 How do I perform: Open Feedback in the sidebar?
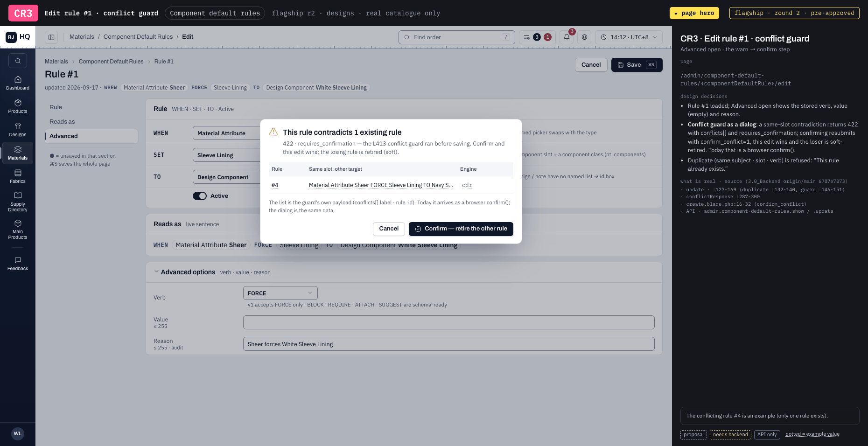point(18,264)
